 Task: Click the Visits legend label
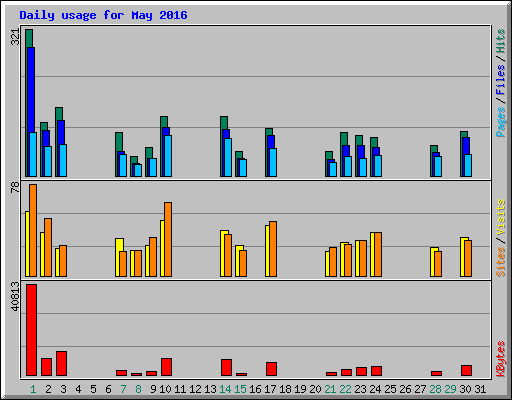tap(501, 217)
